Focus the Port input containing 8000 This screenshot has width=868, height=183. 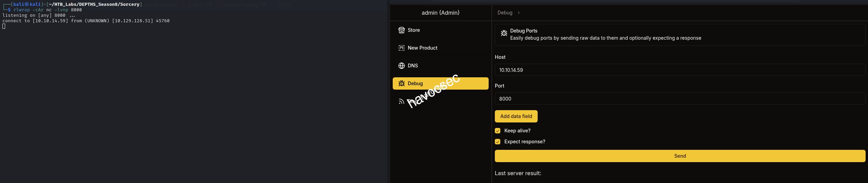680,99
